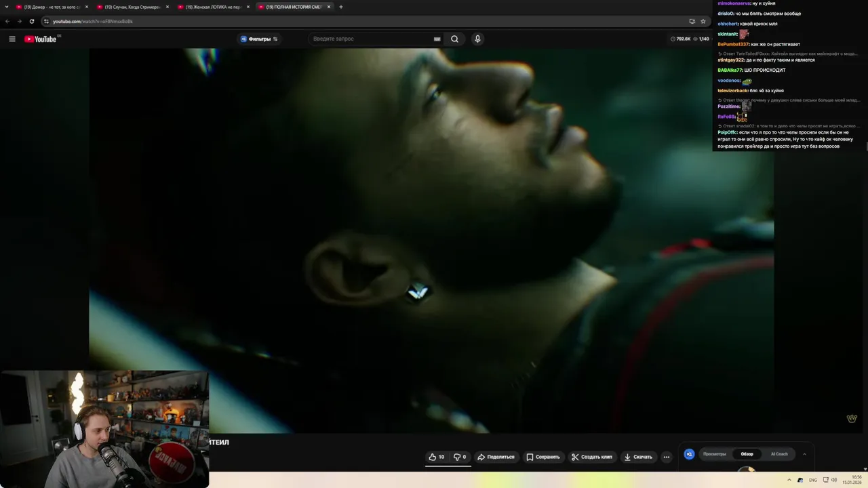Open the Фильтры filter button

click(259, 39)
